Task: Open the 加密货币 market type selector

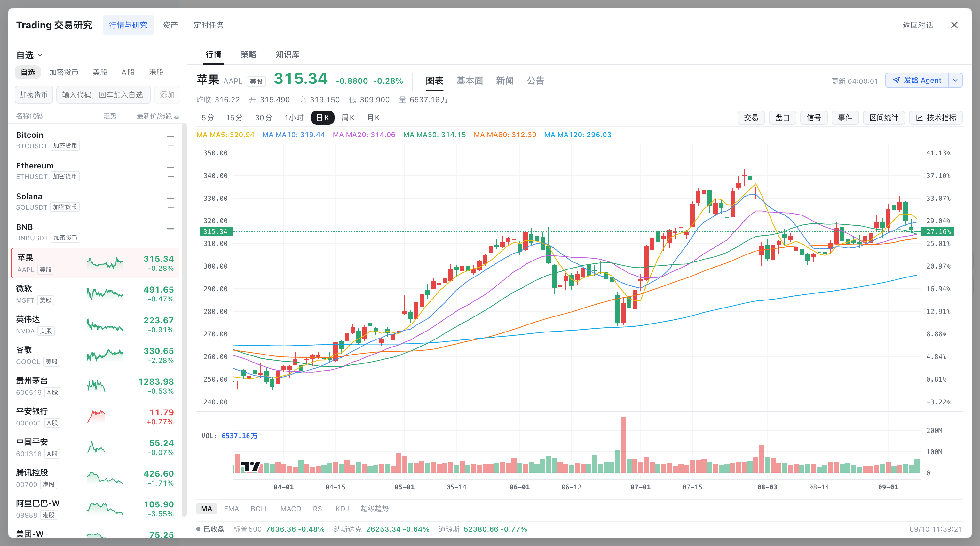Action: tap(34, 95)
